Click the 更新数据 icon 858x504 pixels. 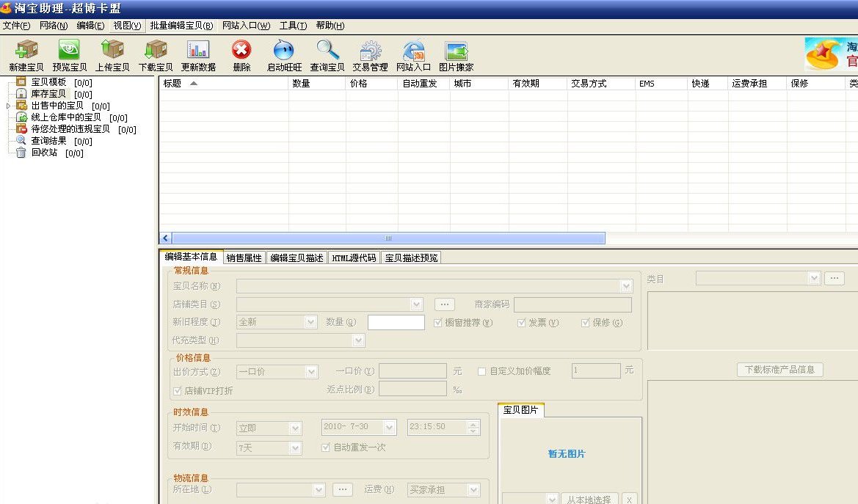coord(198,53)
